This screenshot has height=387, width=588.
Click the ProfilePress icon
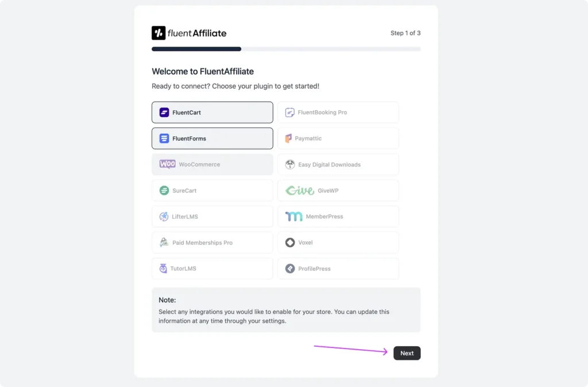289,269
